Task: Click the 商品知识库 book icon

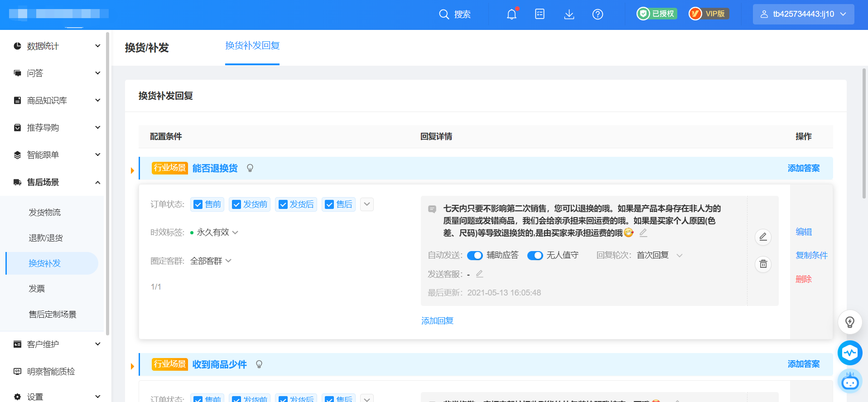Action: 18,100
